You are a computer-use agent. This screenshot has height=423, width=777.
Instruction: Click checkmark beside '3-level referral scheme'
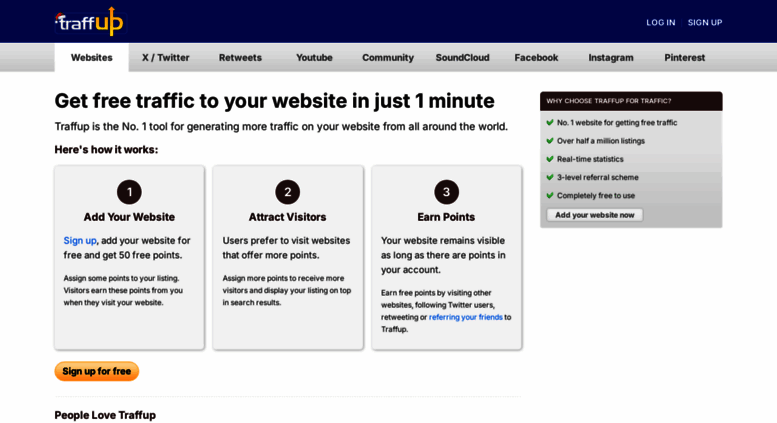coord(550,177)
